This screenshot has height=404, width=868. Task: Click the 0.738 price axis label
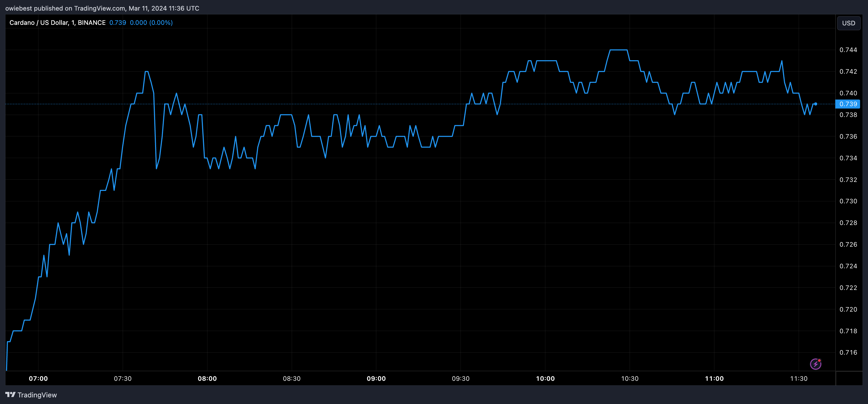point(848,115)
